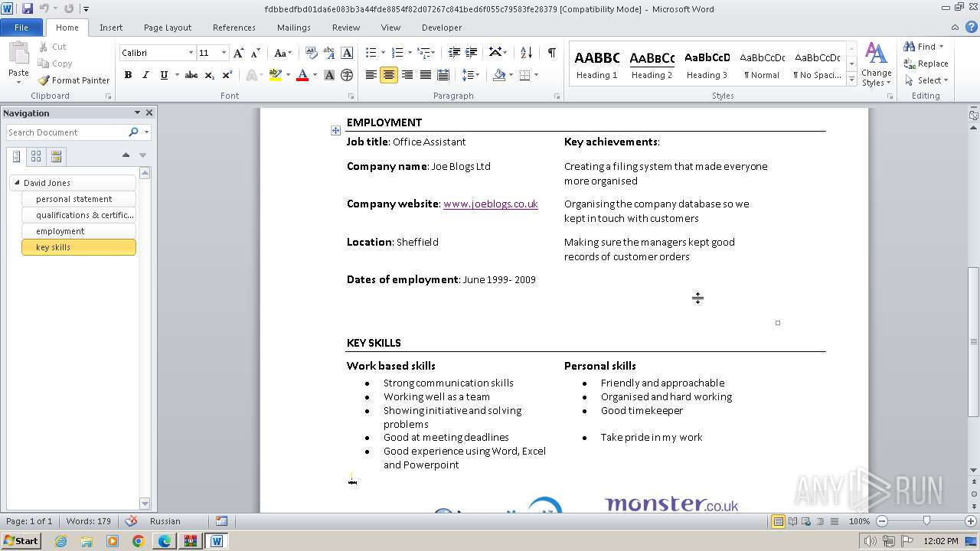Image resolution: width=980 pixels, height=551 pixels.
Task: Toggle Italic formatting
Action: (145, 75)
